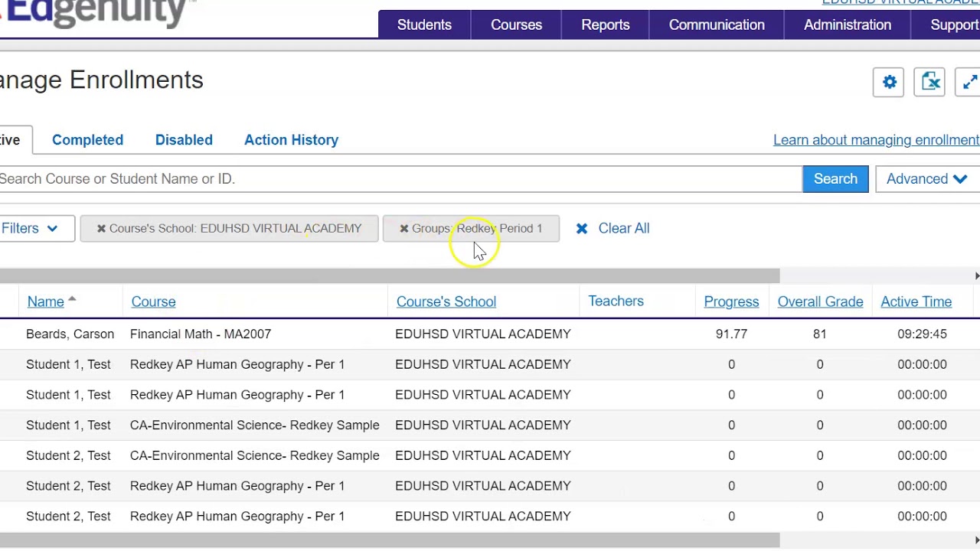
Task: Click the search course or student field
Action: (x=400, y=179)
